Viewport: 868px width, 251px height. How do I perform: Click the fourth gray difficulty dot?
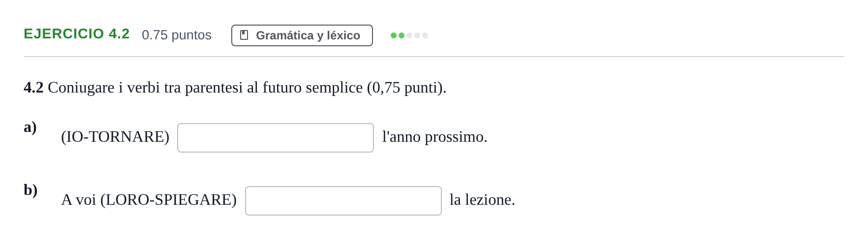click(x=417, y=35)
